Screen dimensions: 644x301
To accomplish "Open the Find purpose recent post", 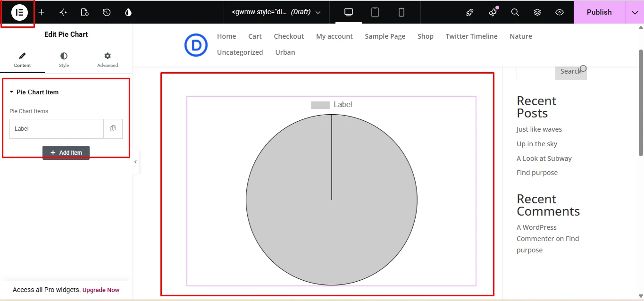I will [x=537, y=173].
